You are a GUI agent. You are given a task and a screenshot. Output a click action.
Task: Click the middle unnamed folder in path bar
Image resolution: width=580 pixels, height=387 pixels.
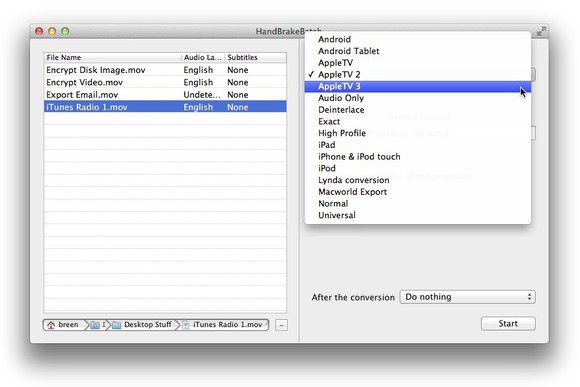pyautogui.click(x=97, y=325)
